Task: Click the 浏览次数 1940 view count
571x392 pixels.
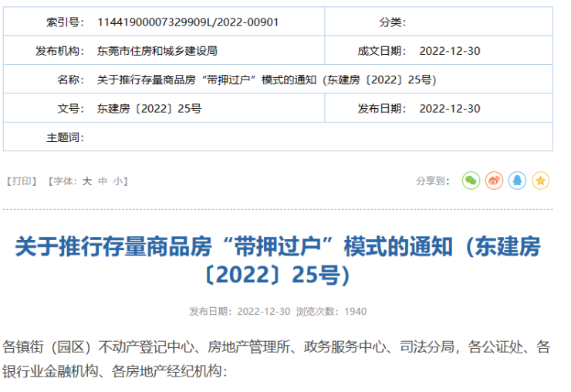Action: point(331,312)
